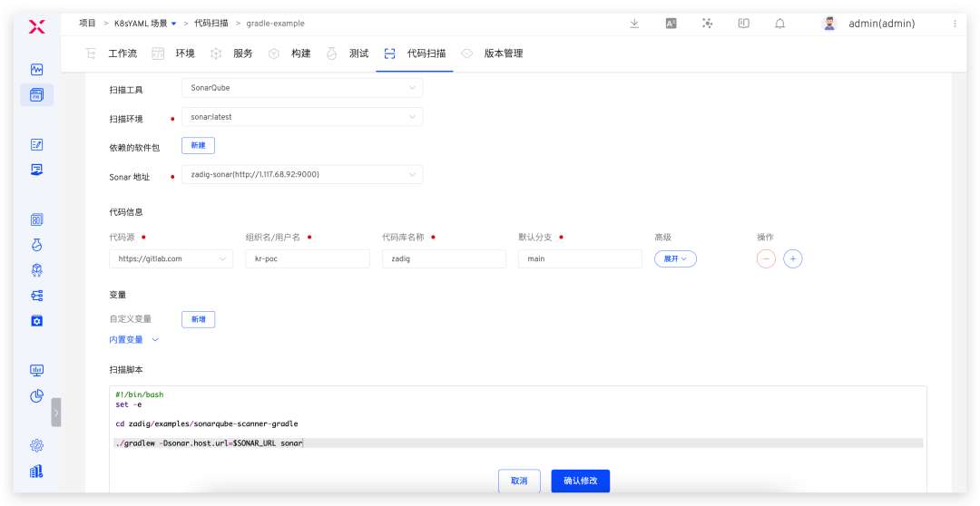Click the 组织名/用户名 field kr-poc
The image size is (980, 506).
coord(308,258)
